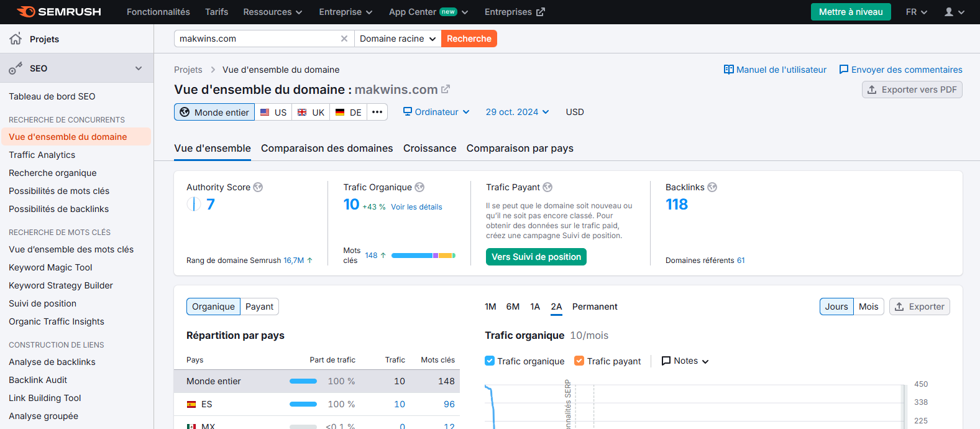Switch to Comparaison par pays tab
Screen dimensions: 980x429
(520, 148)
